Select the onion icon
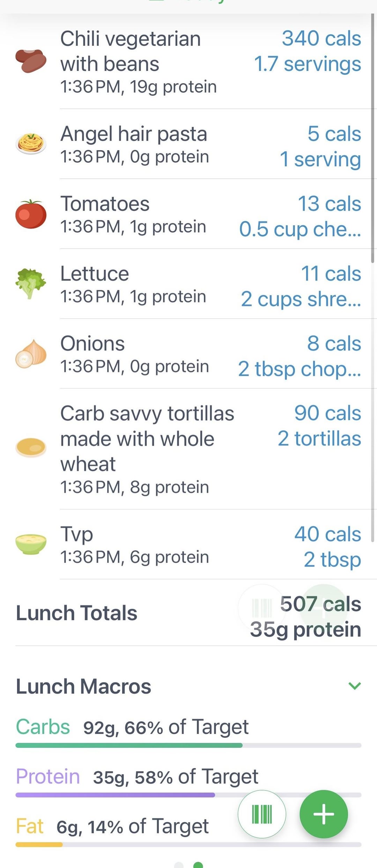The width and height of the screenshot is (377, 868). tap(31, 353)
